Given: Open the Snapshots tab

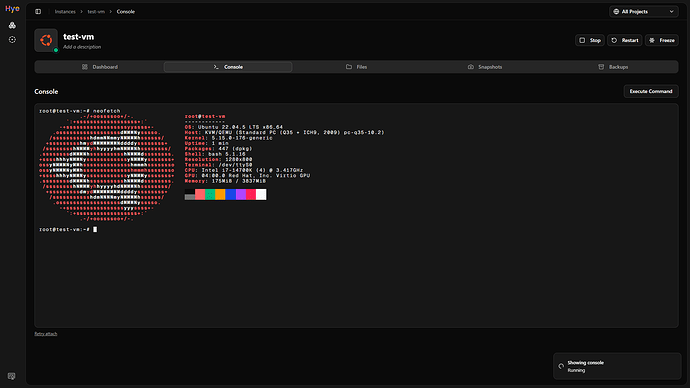Looking at the screenshot, I should click(485, 67).
